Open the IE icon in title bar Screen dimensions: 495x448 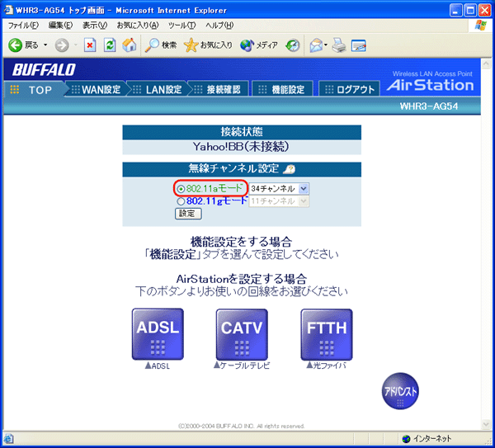pyautogui.click(x=8, y=10)
